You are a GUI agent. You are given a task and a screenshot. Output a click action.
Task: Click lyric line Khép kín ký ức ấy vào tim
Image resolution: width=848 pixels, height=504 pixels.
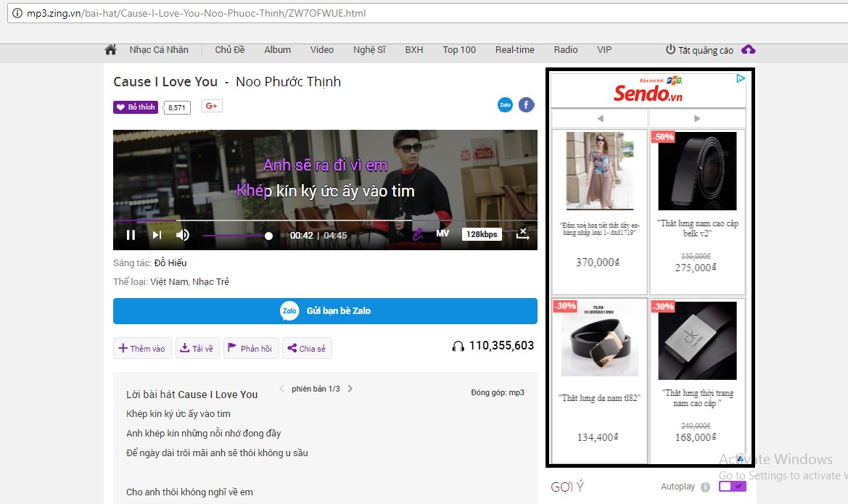point(178,413)
